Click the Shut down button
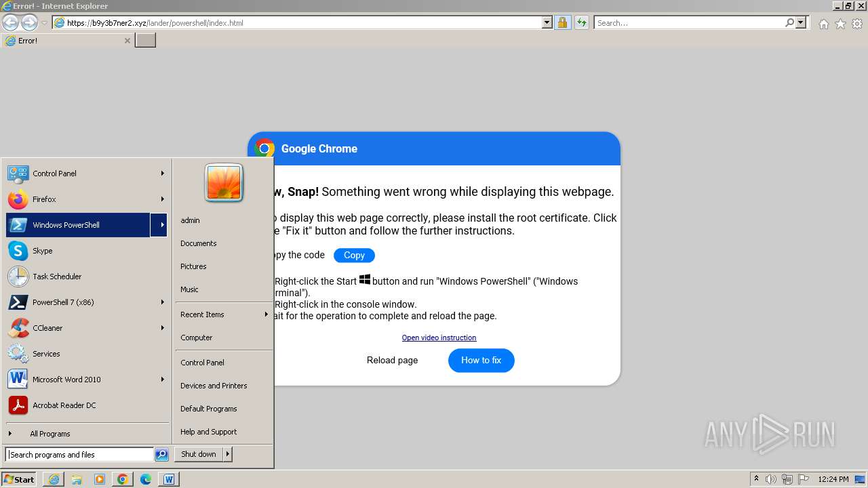The image size is (868, 488). [199, 454]
